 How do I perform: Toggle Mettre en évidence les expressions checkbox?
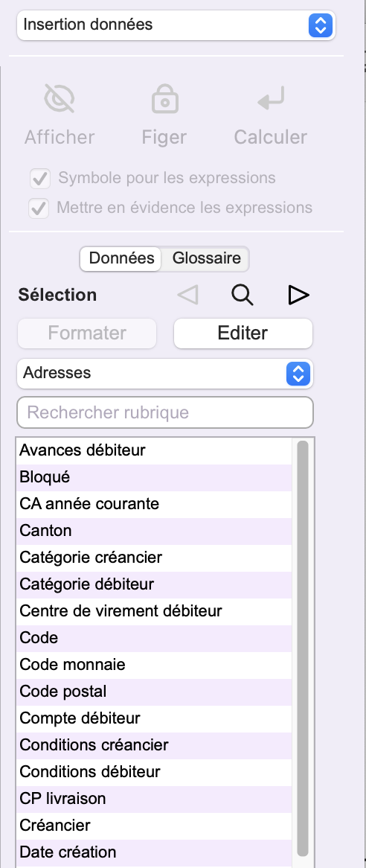39,208
